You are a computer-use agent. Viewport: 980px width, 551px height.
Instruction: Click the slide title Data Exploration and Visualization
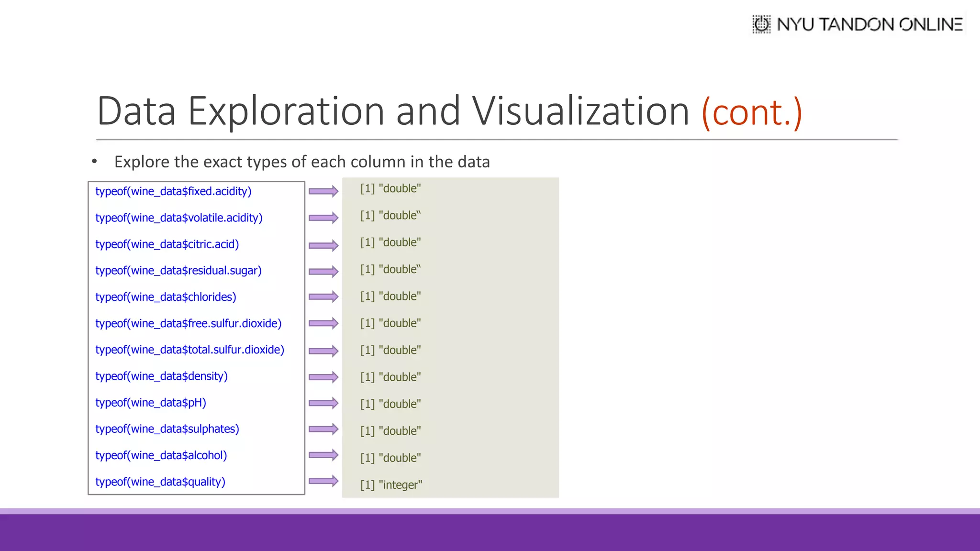click(392, 111)
